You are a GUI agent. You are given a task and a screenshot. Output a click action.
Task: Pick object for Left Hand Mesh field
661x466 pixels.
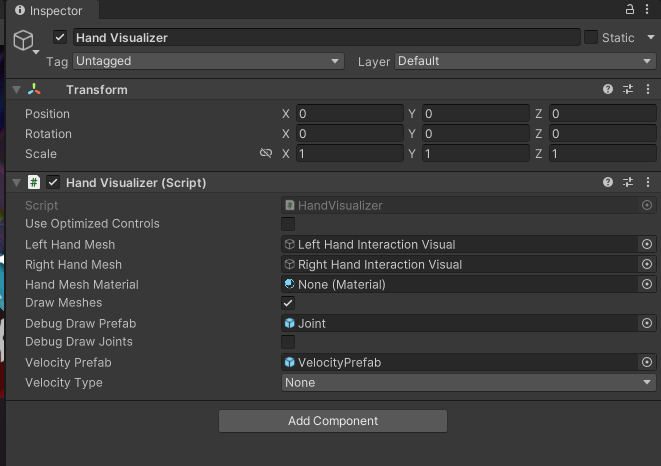pyautogui.click(x=647, y=244)
